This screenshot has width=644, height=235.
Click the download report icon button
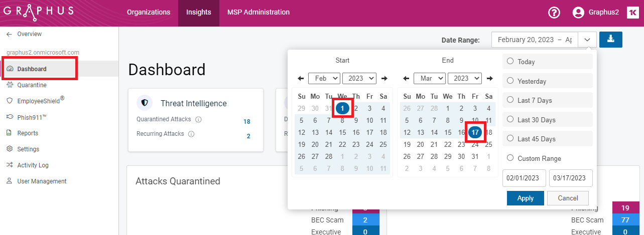pos(610,40)
